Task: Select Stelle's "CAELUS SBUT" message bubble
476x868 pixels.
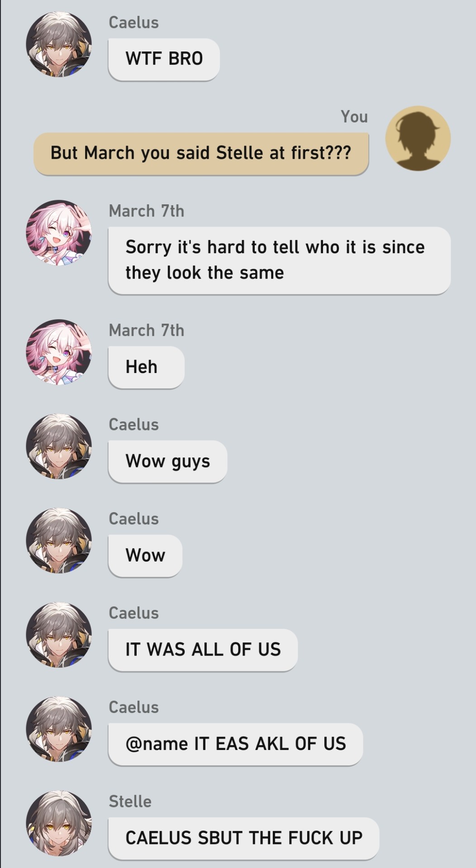Action: 243,838
